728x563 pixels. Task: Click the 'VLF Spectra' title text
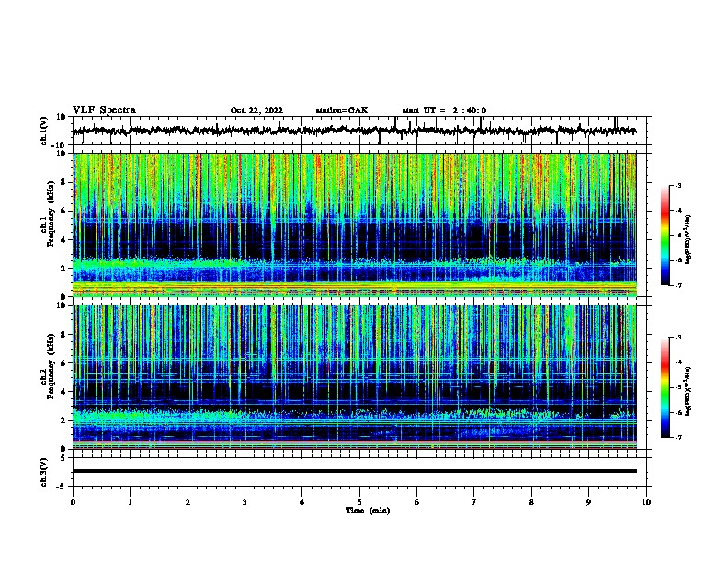[104, 110]
